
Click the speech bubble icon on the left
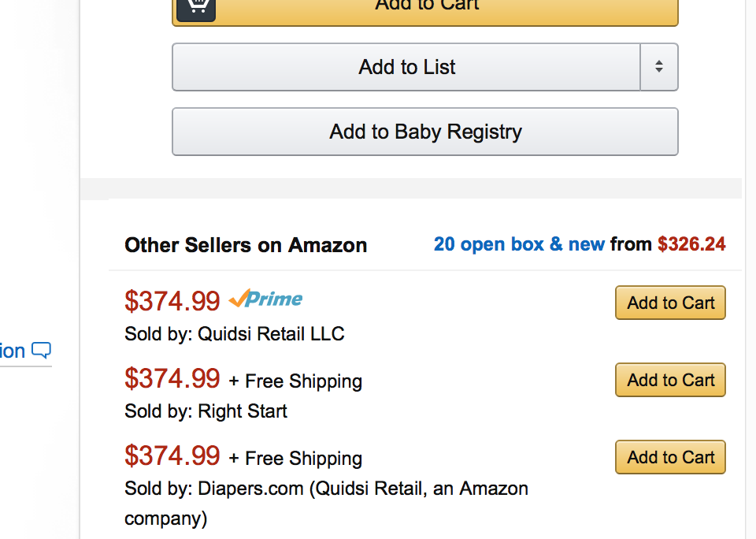click(x=42, y=351)
